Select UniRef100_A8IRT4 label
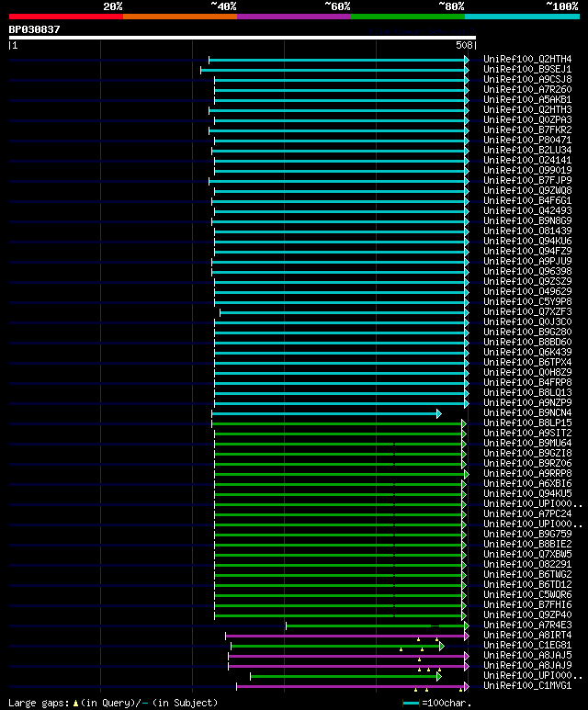The image size is (588, 710). coord(527,635)
